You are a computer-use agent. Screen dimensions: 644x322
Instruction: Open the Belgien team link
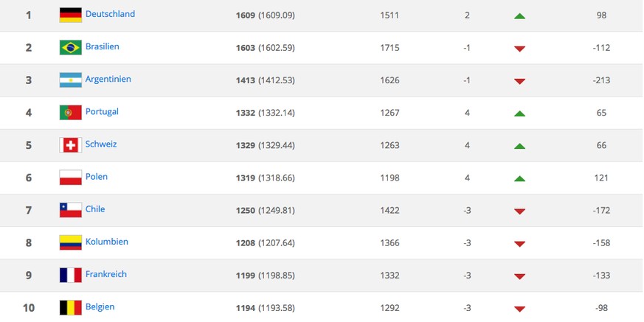tap(100, 307)
